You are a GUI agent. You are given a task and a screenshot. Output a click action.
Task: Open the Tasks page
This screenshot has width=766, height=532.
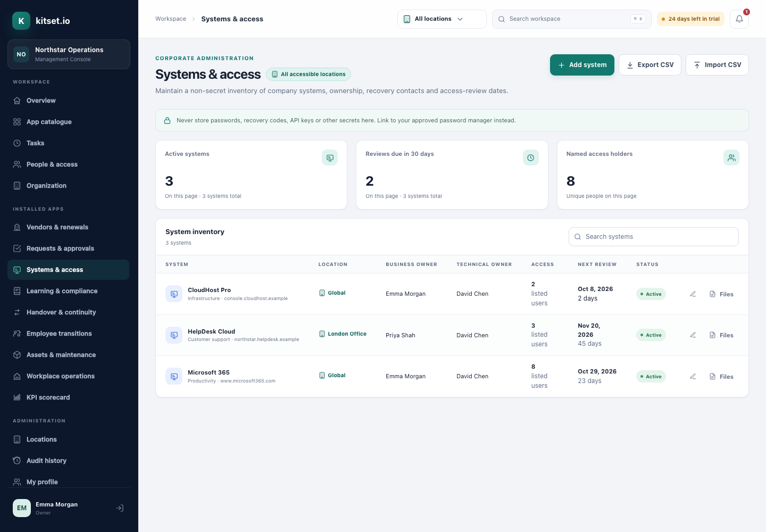[69, 143]
